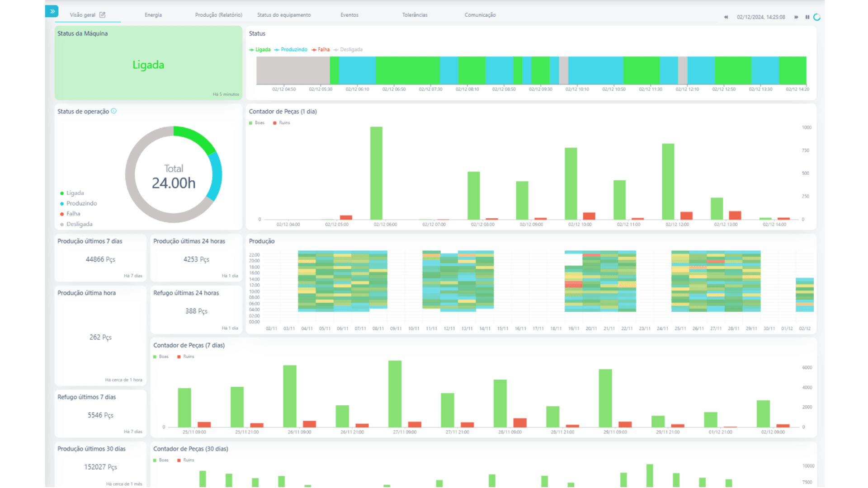Click the tallest bar at 02/12 06:00

pyautogui.click(x=376, y=174)
